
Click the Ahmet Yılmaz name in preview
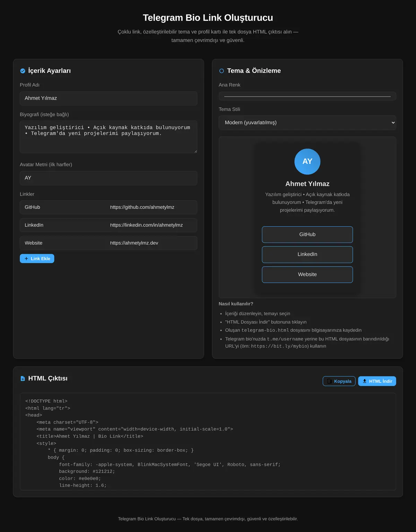point(307,184)
